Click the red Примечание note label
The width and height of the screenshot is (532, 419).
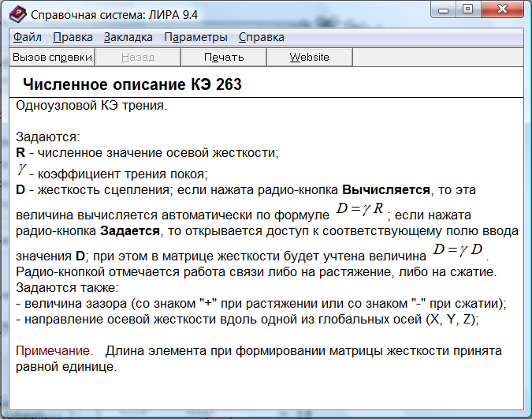click(50, 350)
